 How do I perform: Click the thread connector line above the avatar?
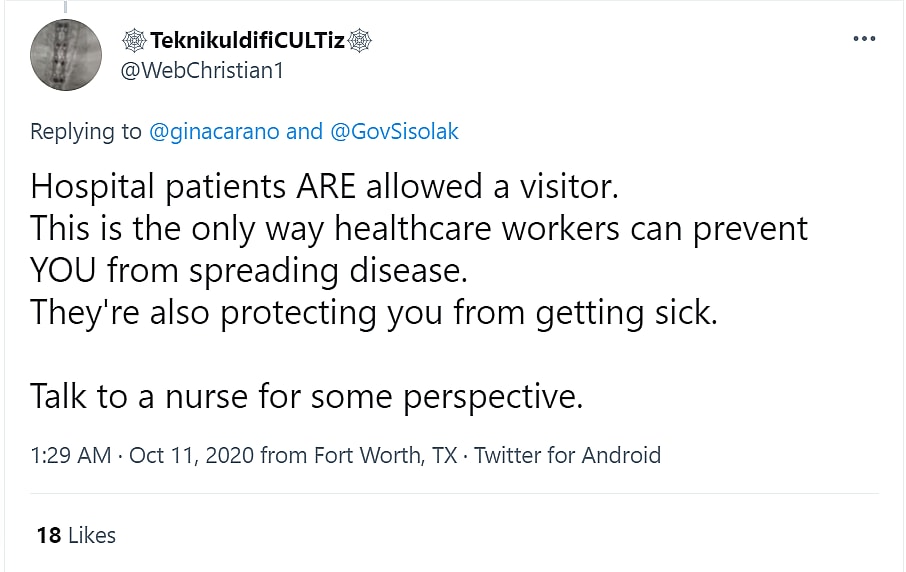(x=65, y=7)
